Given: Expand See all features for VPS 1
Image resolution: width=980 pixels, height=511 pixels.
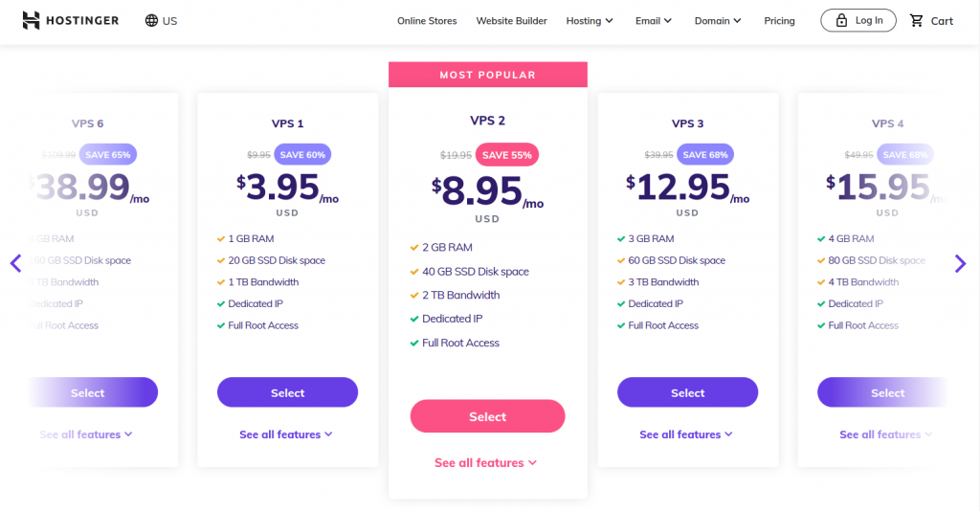Looking at the screenshot, I should coord(286,434).
